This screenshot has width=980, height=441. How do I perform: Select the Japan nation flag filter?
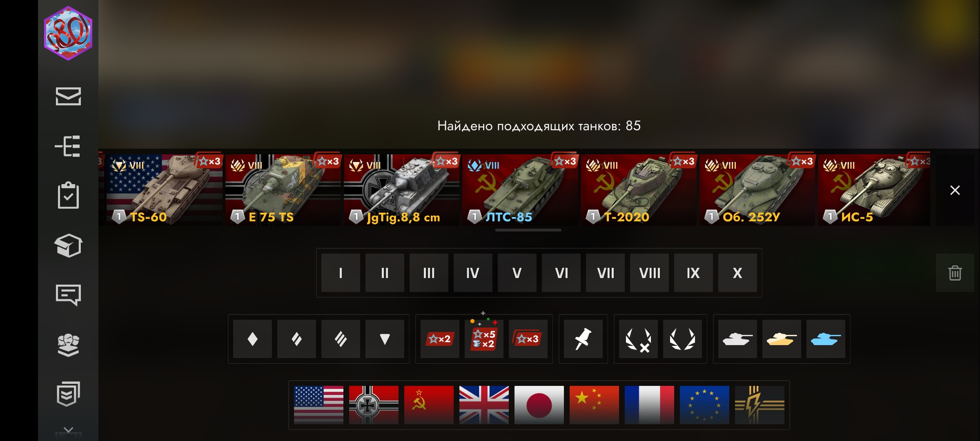point(539,405)
